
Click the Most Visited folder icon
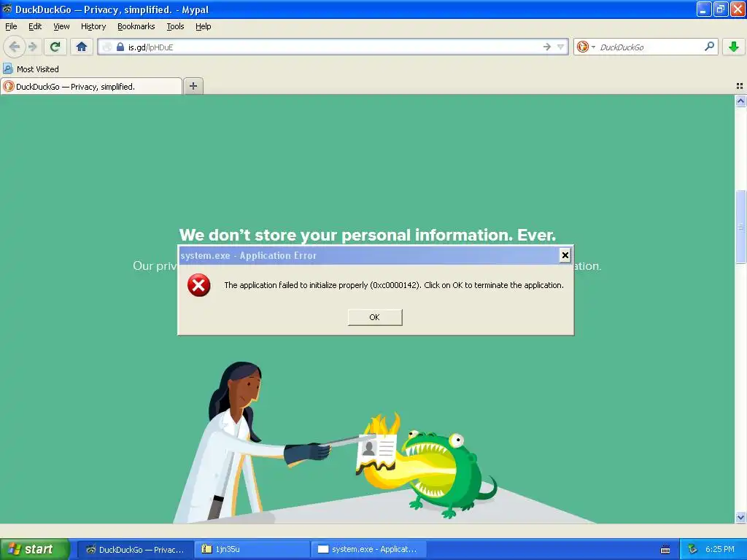(x=7, y=69)
